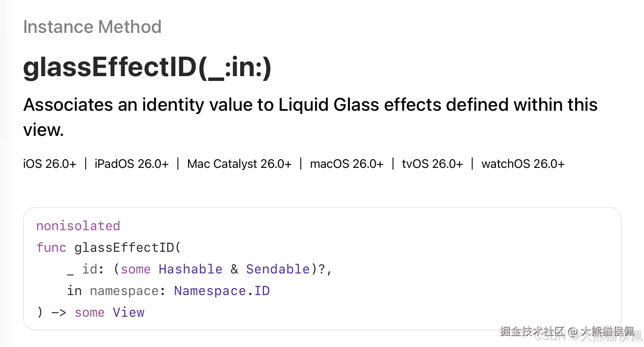
Task: Follow the Namespace type link
Action: (x=210, y=291)
